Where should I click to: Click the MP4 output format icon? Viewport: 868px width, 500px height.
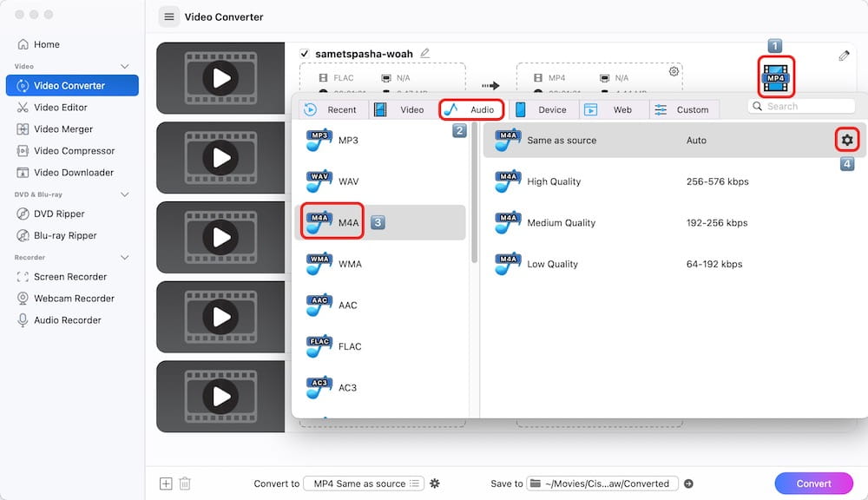pyautogui.click(x=775, y=77)
